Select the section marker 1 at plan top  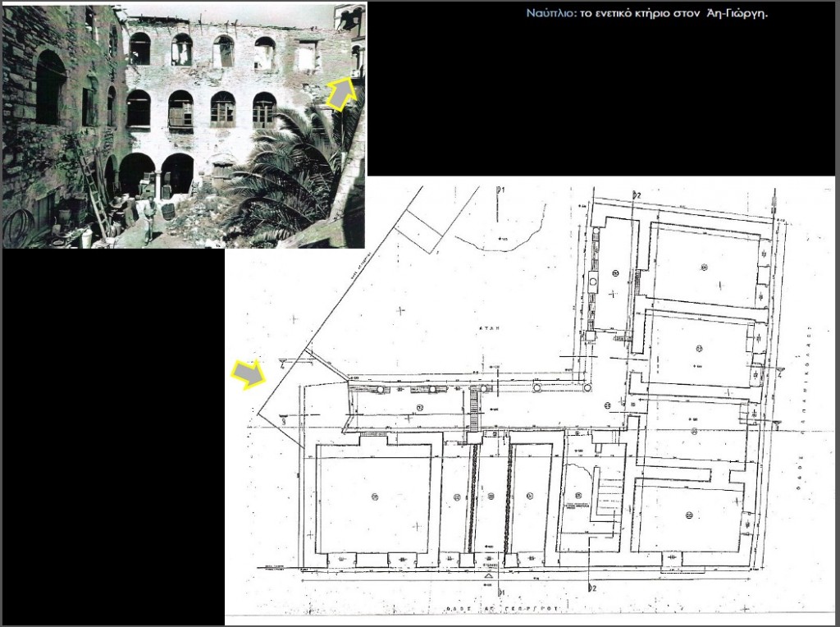coord(498,190)
